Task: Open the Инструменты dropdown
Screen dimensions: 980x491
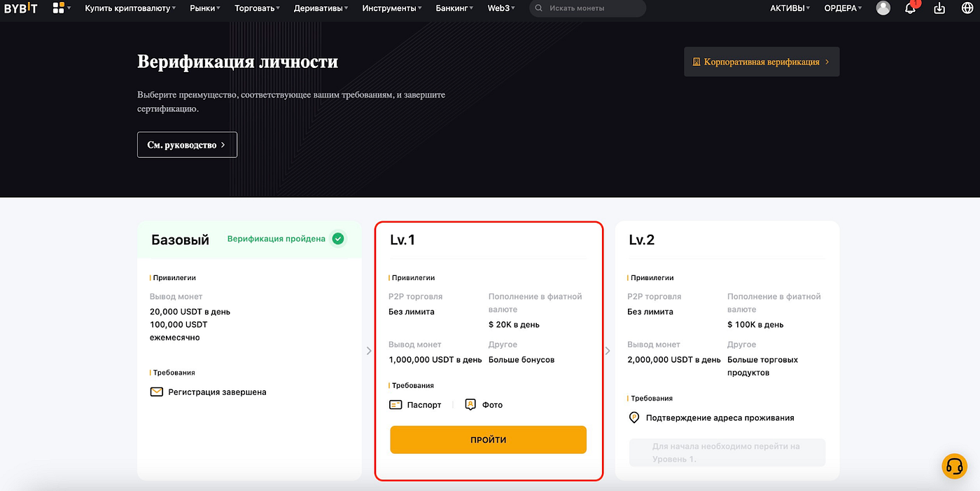Action: tap(392, 8)
